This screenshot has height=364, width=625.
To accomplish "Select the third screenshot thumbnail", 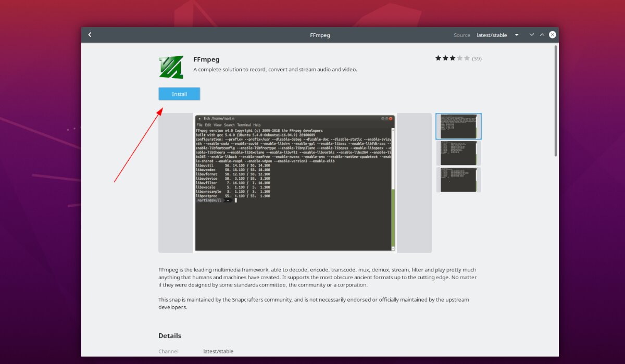I will click(458, 180).
